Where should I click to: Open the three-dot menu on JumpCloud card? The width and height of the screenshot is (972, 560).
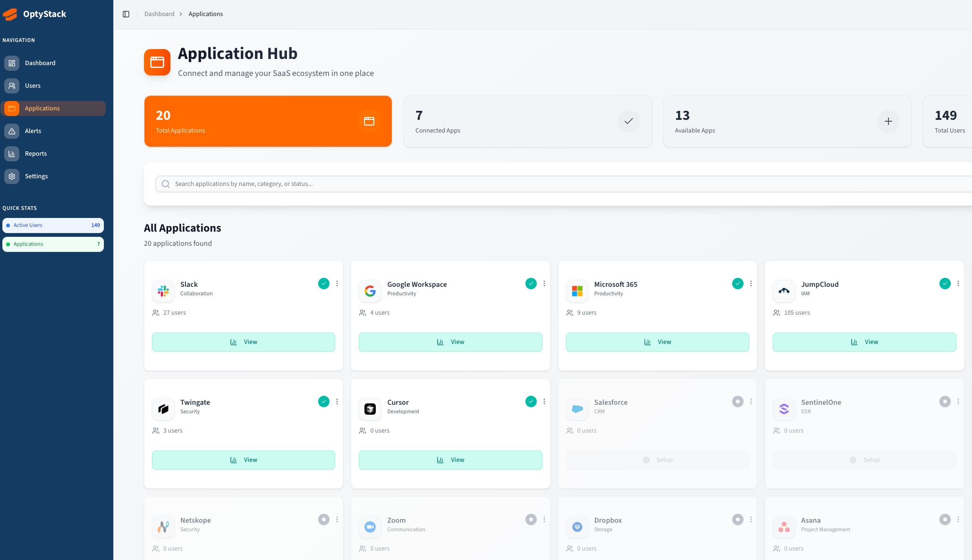pos(958,284)
